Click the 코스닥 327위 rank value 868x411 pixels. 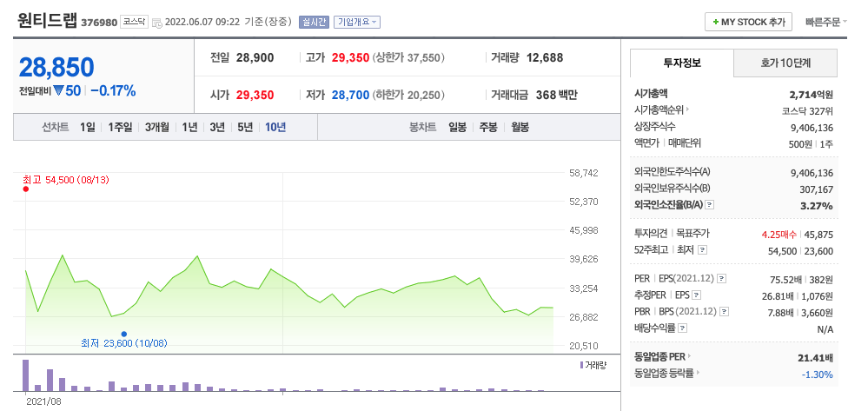pyautogui.click(x=807, y=110)
